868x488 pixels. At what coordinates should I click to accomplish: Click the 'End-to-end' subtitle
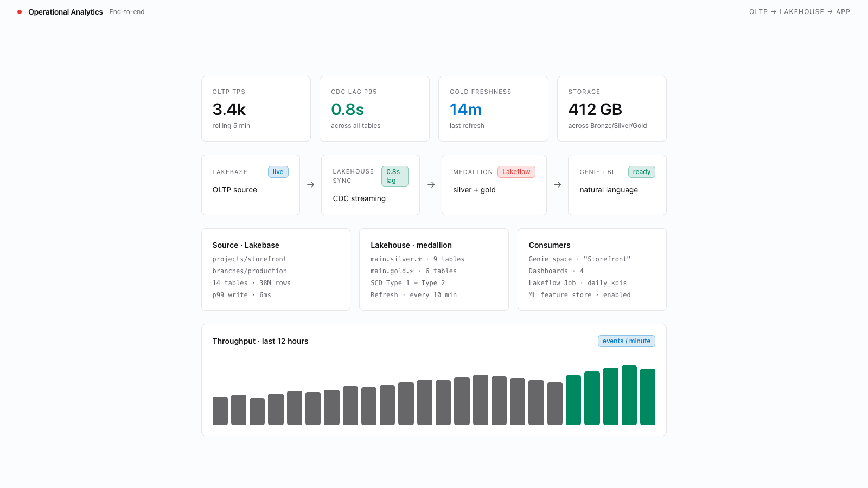tap(127, 12)
